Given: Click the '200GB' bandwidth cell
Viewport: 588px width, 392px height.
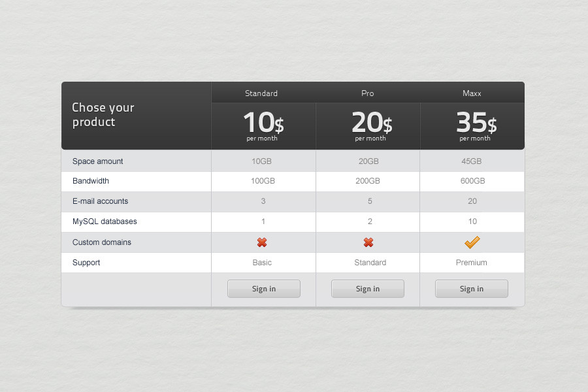Looking at the screenshot, I should (368, 181).
